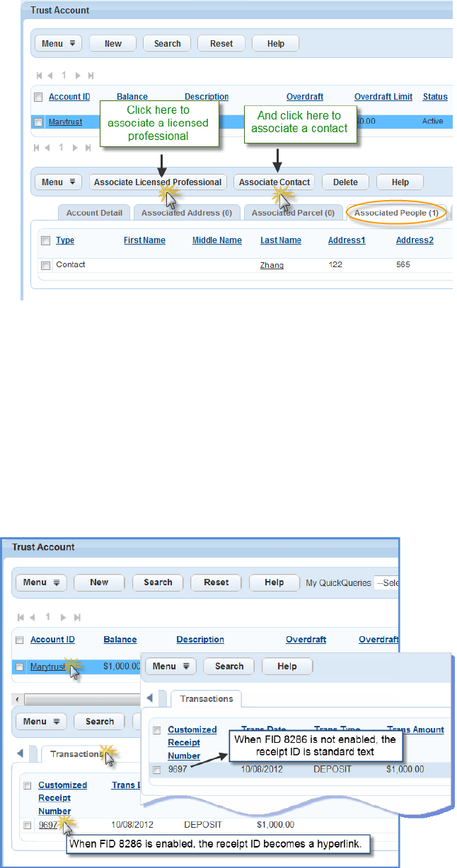Go to first page in upper screenshot's top pager
Screen dimensions: 457x868
tap(39, 75)
